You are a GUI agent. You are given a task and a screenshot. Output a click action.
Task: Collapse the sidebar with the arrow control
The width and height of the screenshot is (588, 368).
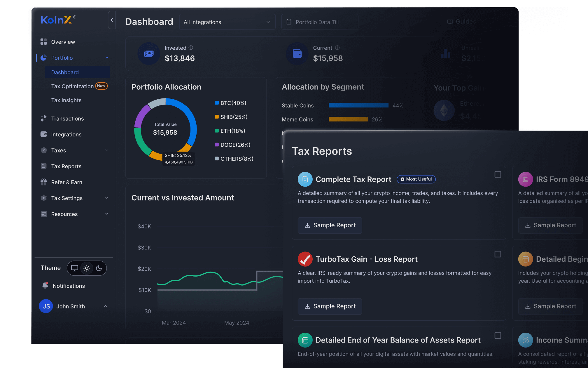pos(112,20)
